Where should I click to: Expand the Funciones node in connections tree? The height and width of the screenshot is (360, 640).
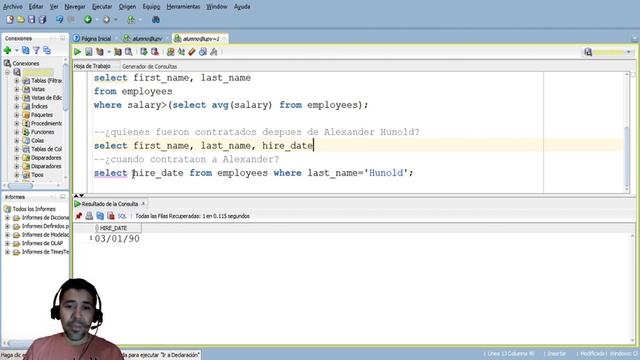[x=17, y=132]
